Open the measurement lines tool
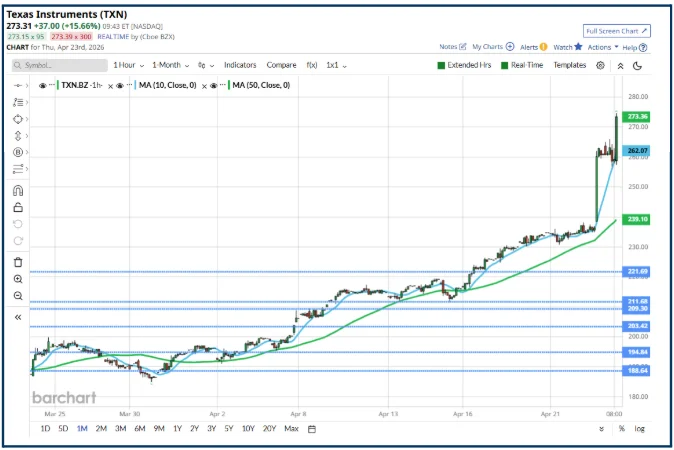The height and width of the screenshot is (450, 674). click(x=18, y=169)
